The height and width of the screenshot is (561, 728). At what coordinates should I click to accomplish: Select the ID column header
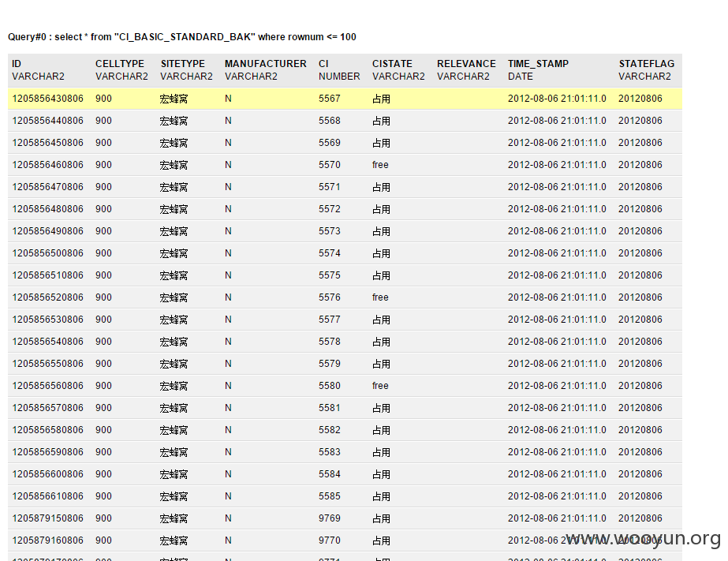click(17, 64)
